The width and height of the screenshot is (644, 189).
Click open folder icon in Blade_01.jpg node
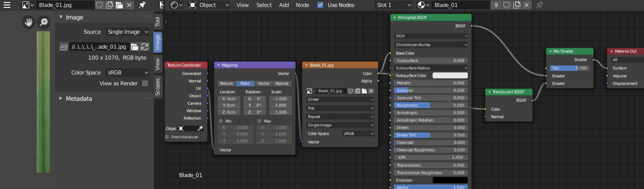pyautogui.click(x=364, y=91)
